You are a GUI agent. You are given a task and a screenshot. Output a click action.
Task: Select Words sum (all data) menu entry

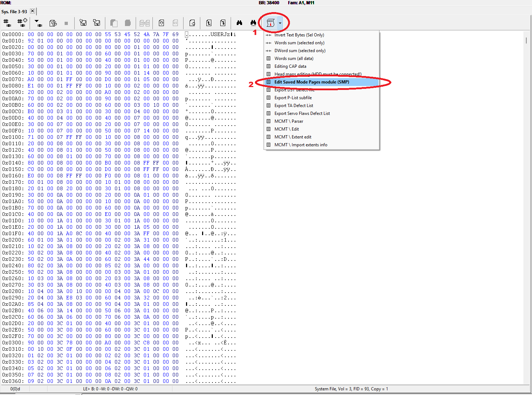[x=293, y=59]
